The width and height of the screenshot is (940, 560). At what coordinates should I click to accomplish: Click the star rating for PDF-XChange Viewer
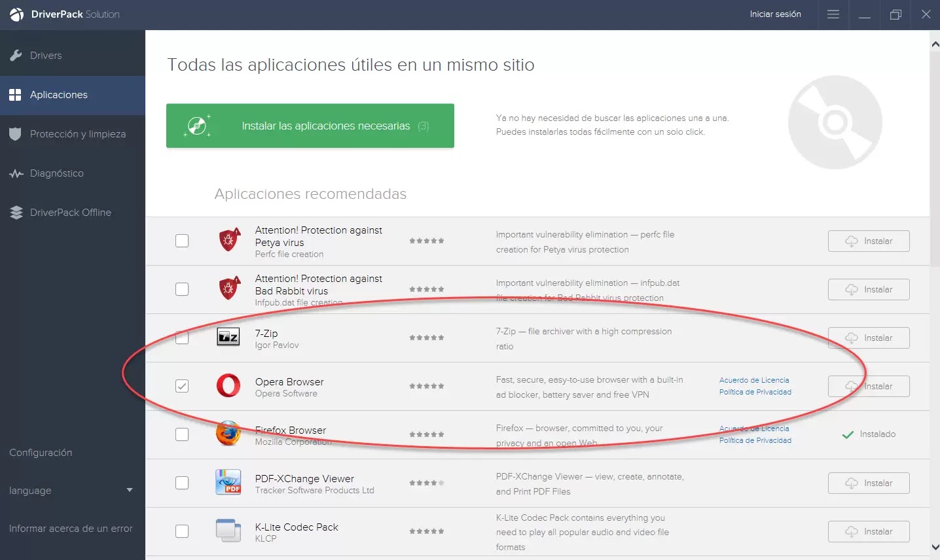(427, 483)
